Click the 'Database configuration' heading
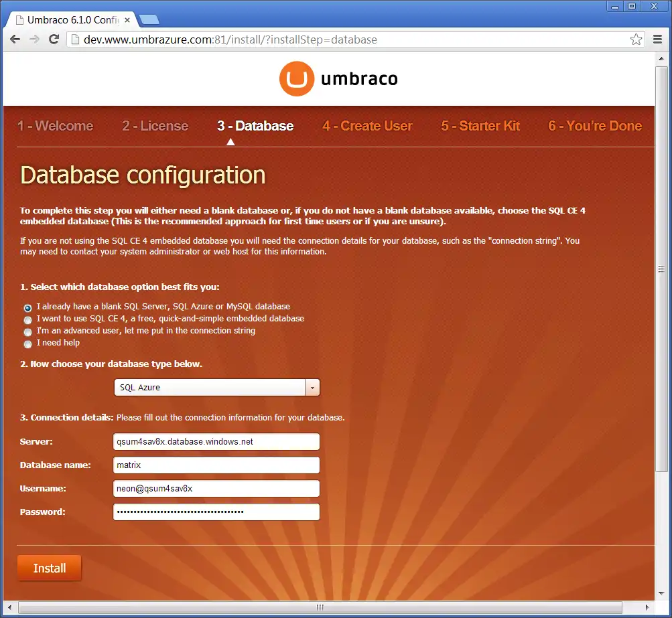This screenshot has height=618, width=672. [143, 175]
